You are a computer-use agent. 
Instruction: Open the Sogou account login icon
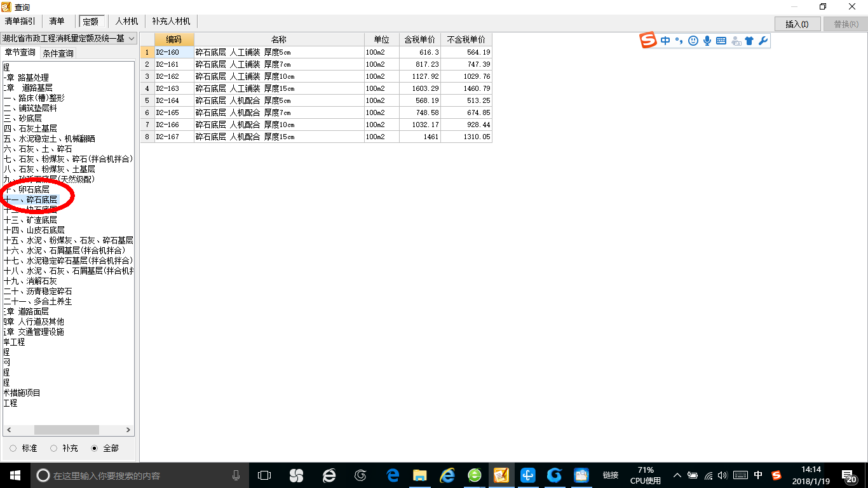(x=736, y=41)
